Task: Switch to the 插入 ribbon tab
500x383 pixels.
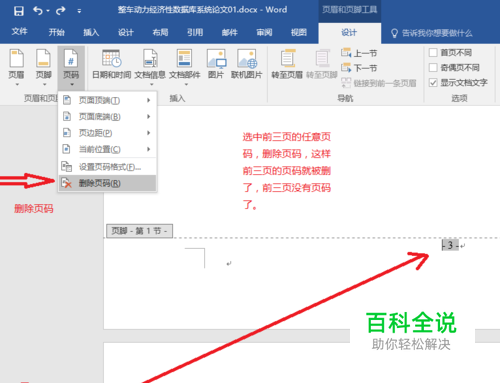Action: tap(91, 32)
